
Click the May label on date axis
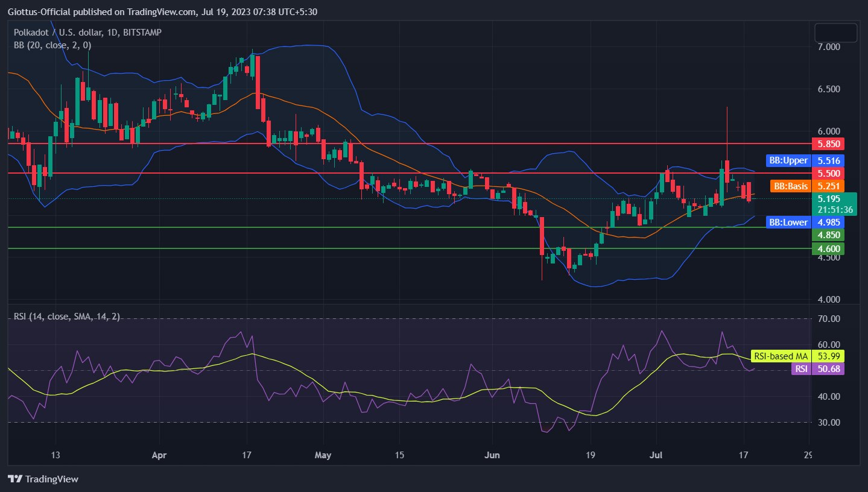point(324,455)
